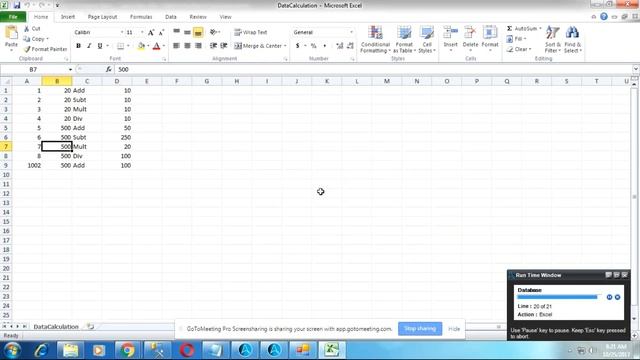
Task: Toggle Top Align alignment button
Action: coord(176,32)
